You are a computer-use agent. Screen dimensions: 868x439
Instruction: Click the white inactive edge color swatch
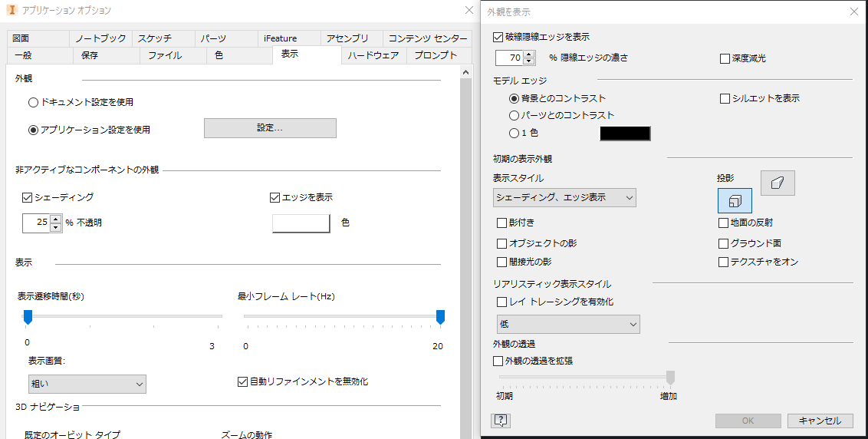[301, 223]
